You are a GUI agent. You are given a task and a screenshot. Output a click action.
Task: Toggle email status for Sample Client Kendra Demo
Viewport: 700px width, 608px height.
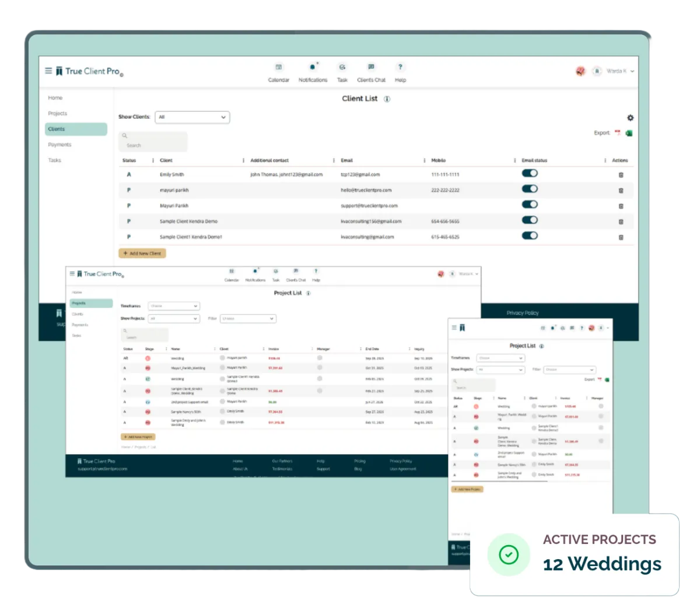point(530,220)
